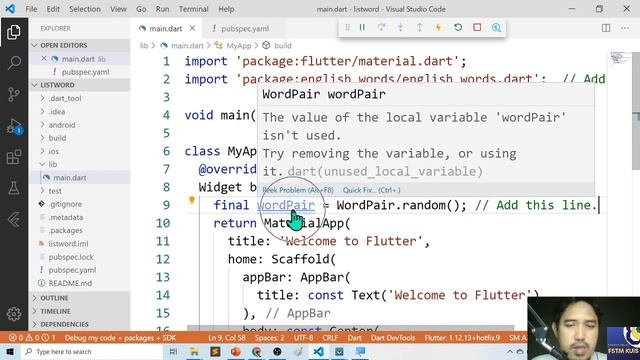This screenshot has width=640, height=360.
Task: Split the editor to the right
Action: tap(606, 28)
